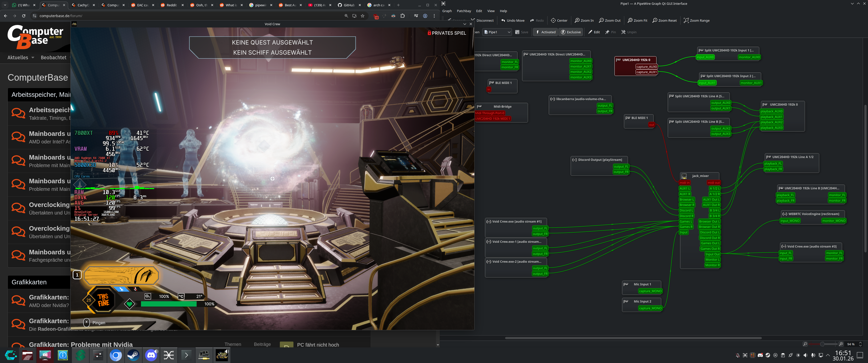This screenshot has height=363, width=868.
Task: Click the ComputerBase logo
Action: [35, 37]
